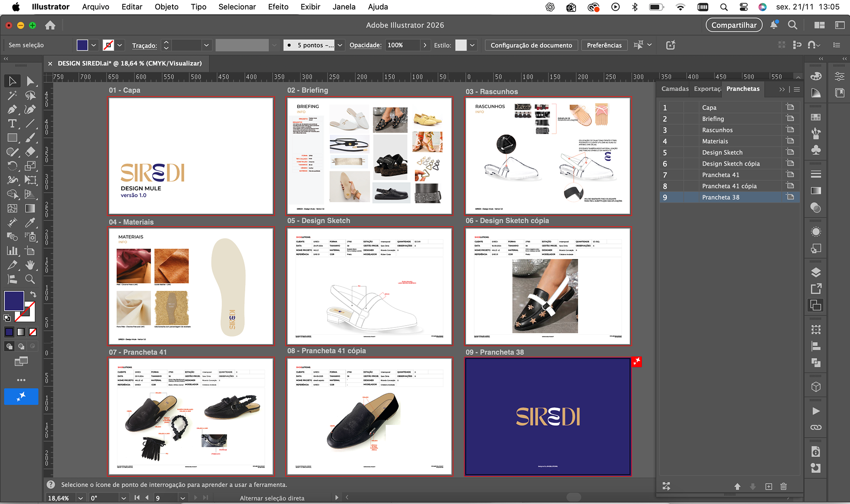Open the fill color dropdown arrow
850x504 pixels.
coord(93,45)
